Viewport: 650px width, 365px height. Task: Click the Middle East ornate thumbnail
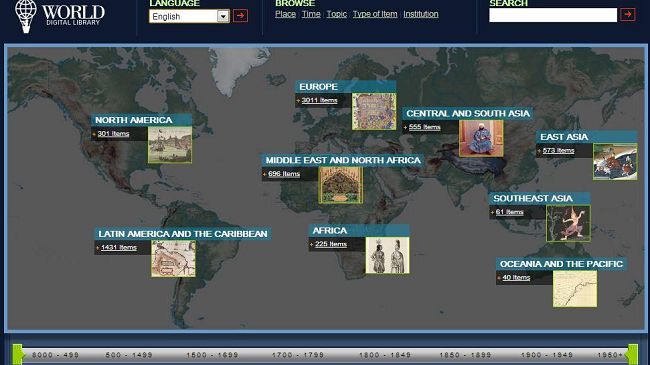pyautogui.click(x=341, y=185)
